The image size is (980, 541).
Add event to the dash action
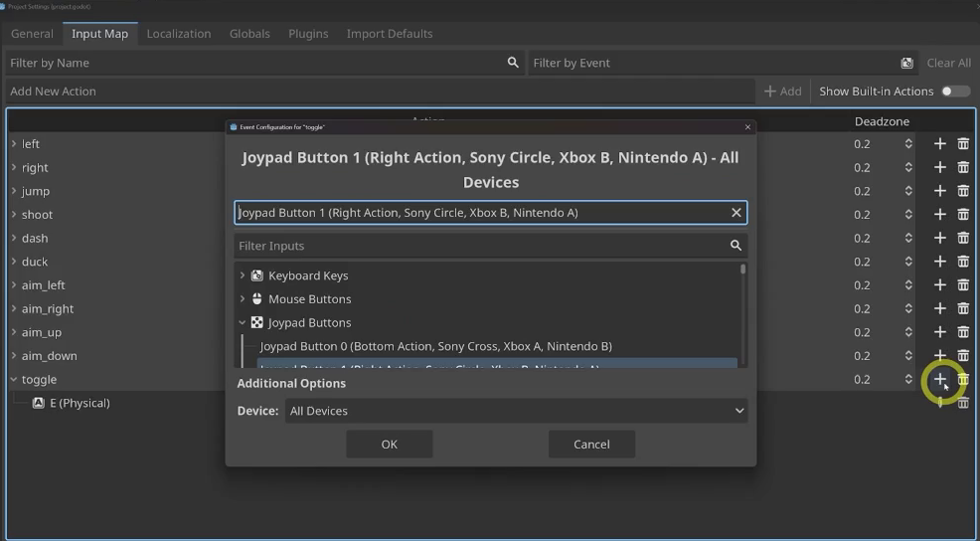click(939, 239)
